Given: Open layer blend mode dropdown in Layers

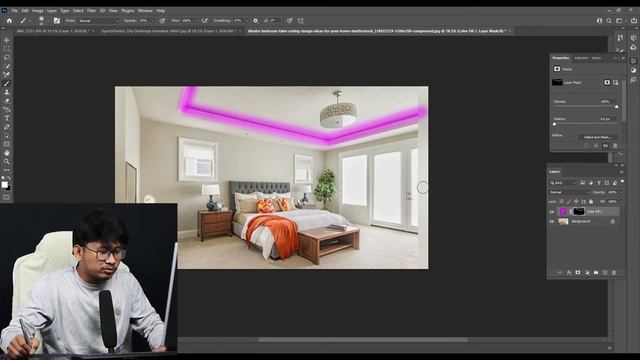Looking at the screenshot, I should click(569, 192).
